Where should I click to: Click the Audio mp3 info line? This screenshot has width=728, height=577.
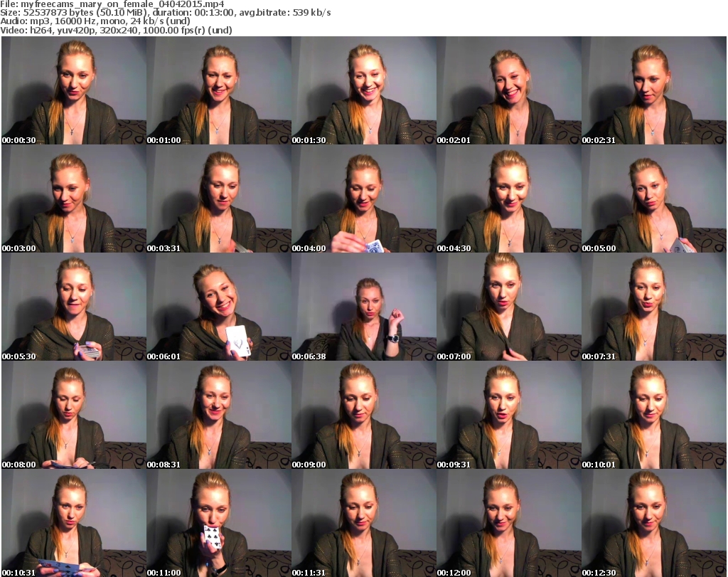pyautogui.click(x=95, y=21)
